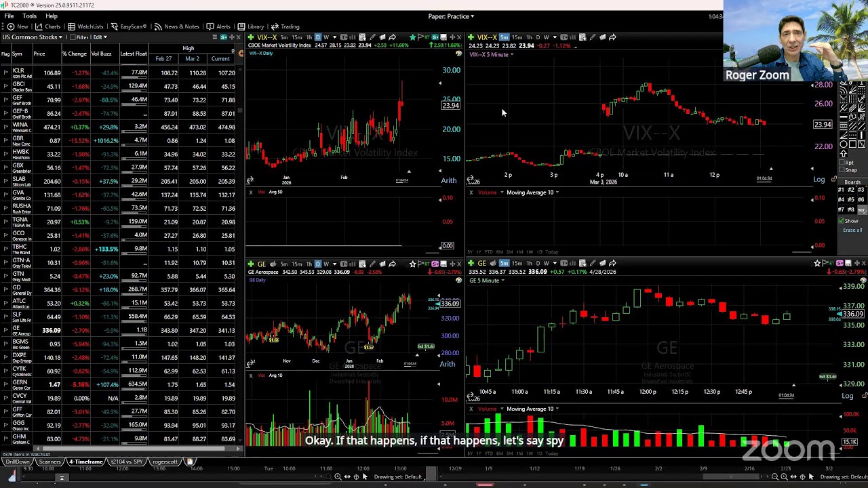Open the Tools menu

[29, 16]
